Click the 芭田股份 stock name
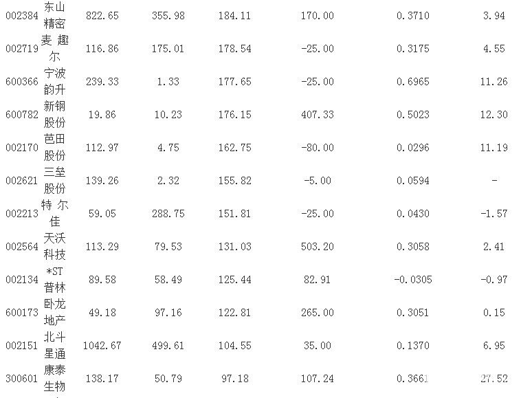 coord(55,147)
